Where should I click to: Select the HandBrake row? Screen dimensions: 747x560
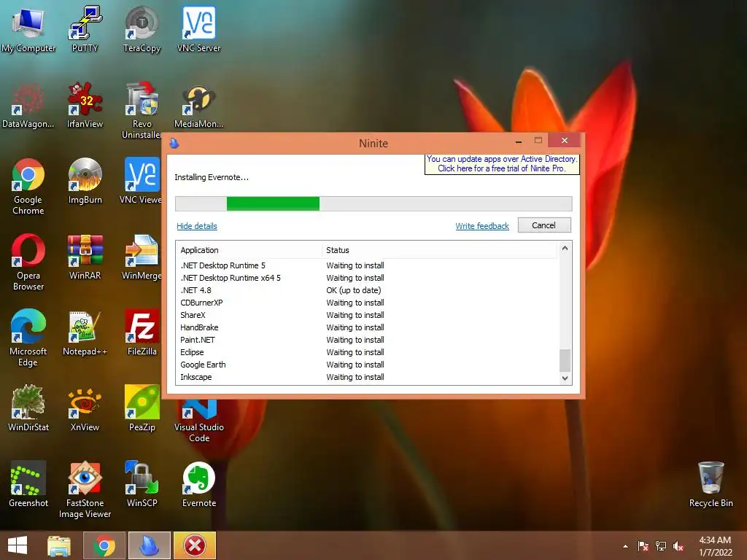click(x=367, y=327)
